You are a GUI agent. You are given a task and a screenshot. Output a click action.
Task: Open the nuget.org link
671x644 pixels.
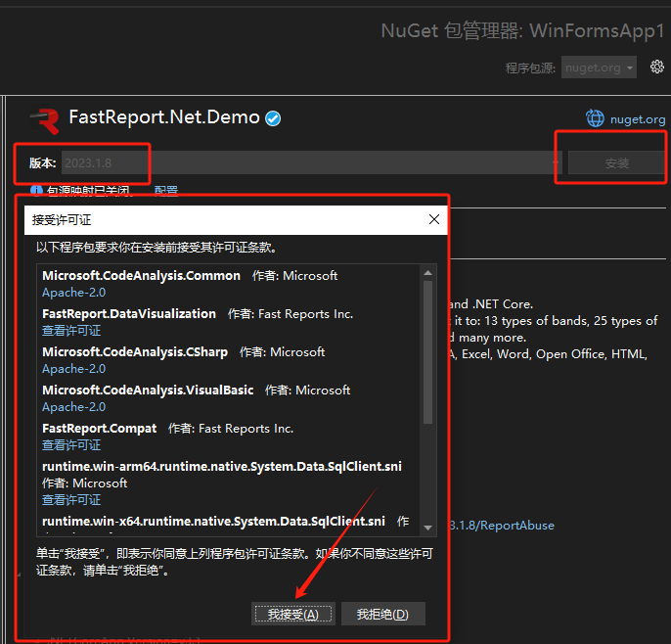638,119
